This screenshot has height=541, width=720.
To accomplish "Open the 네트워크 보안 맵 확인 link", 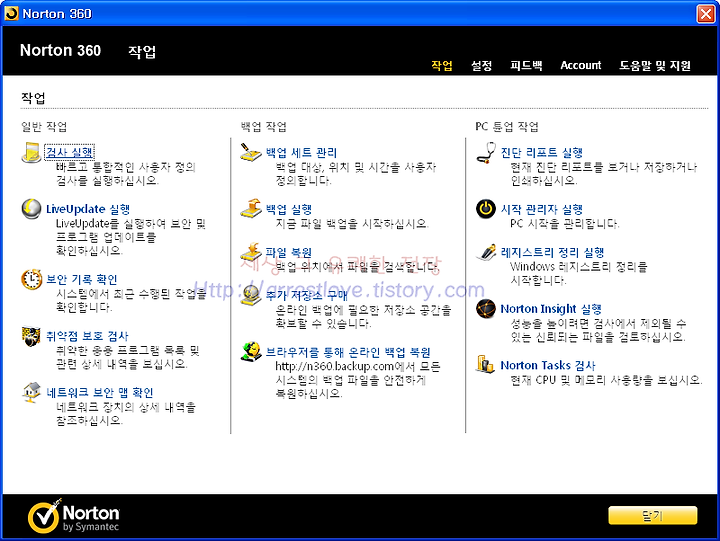I will pos(100,393).
